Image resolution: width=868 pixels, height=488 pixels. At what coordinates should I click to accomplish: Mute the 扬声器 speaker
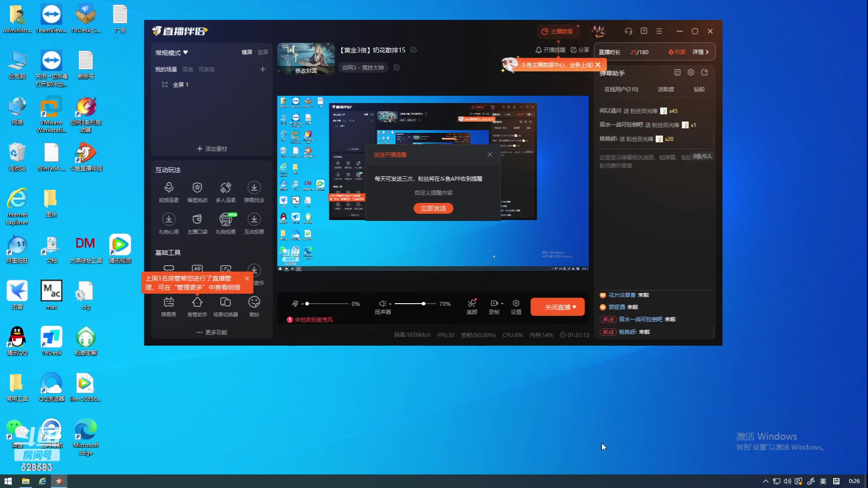pyautogui.click(x=382, y=304)
